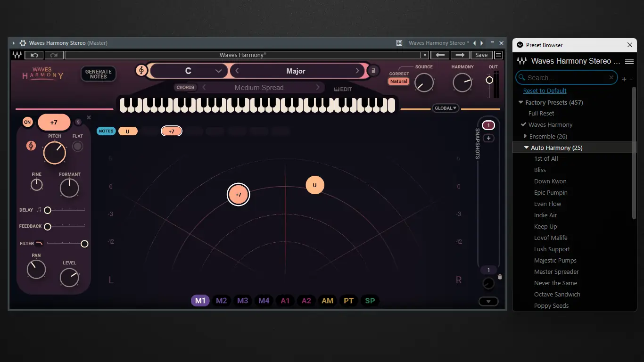Add a new snapshot with the plus button
Screen dimensions: 644x362
point(488,138)
